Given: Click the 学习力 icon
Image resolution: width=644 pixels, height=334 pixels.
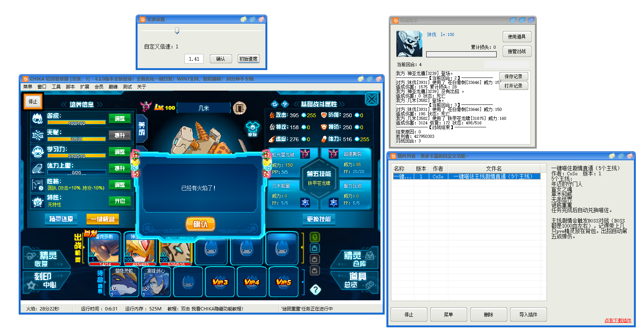Looking at the screenshot, I should [x=37, y=152].
